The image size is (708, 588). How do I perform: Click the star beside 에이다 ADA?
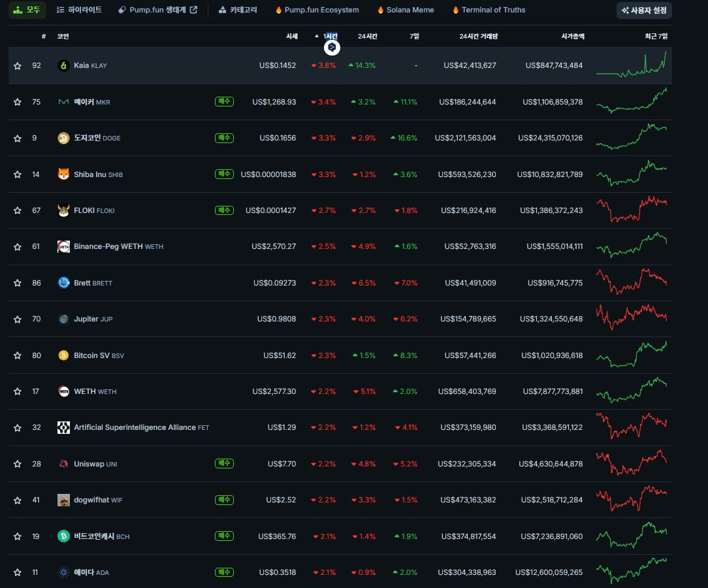tap(18, 572)
